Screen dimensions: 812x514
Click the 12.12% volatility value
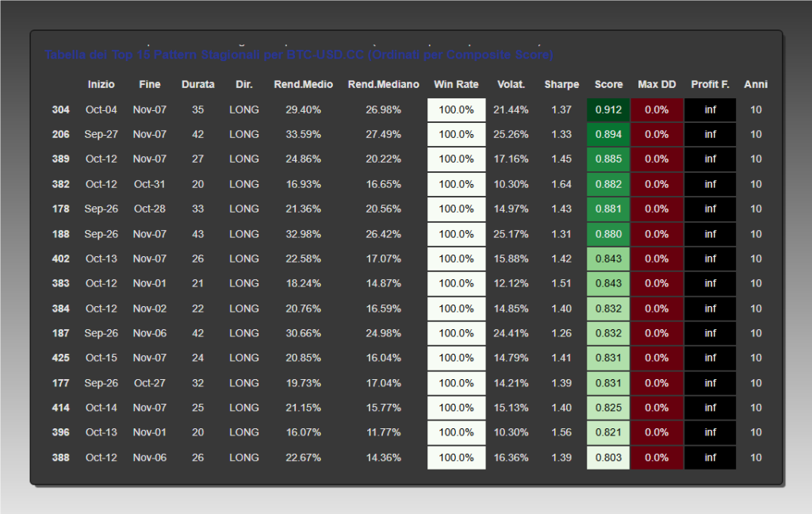click(x=511, y=283)
